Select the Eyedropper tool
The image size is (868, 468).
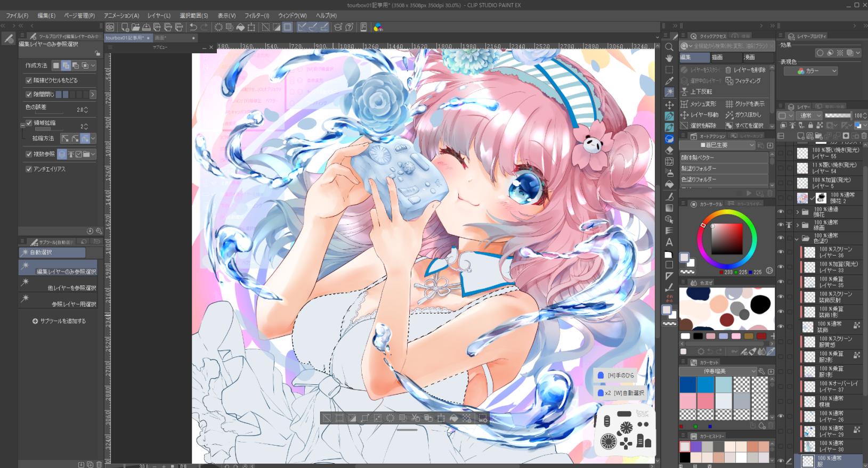coord(669,81)
